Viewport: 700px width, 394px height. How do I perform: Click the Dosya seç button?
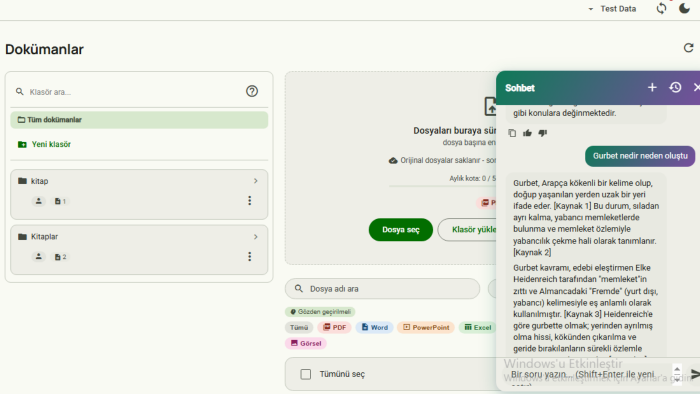tap(400, 230)
